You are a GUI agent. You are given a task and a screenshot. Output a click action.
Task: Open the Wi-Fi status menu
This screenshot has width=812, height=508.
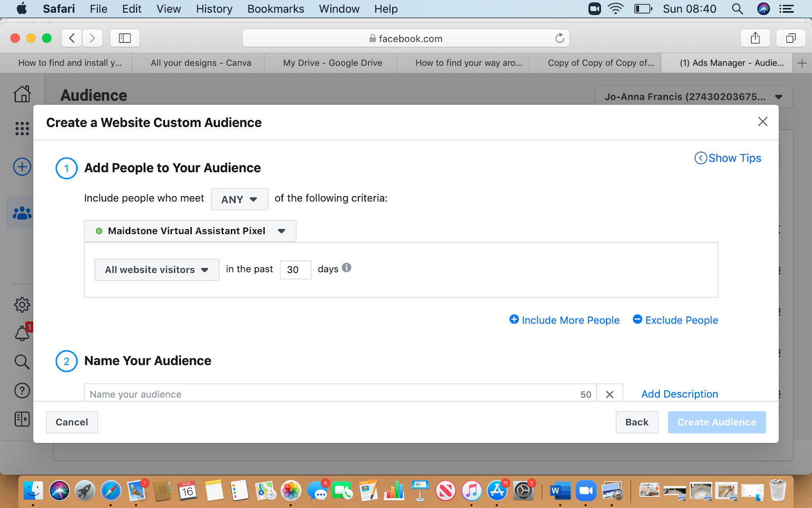[616, 9]
